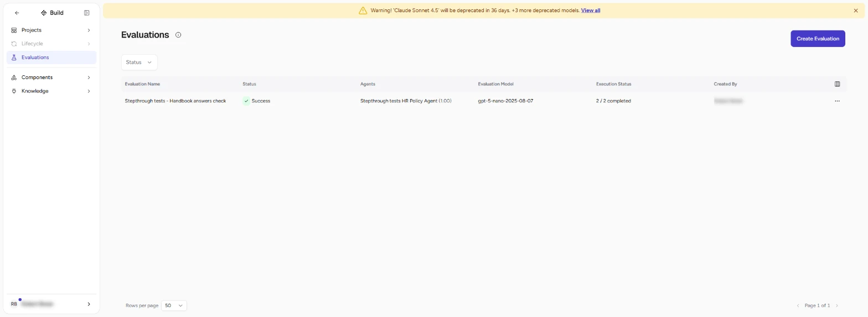This screenshot has width=868, height=317.
Task: Expand the Components sidebar section
Action: coord(51,77)
